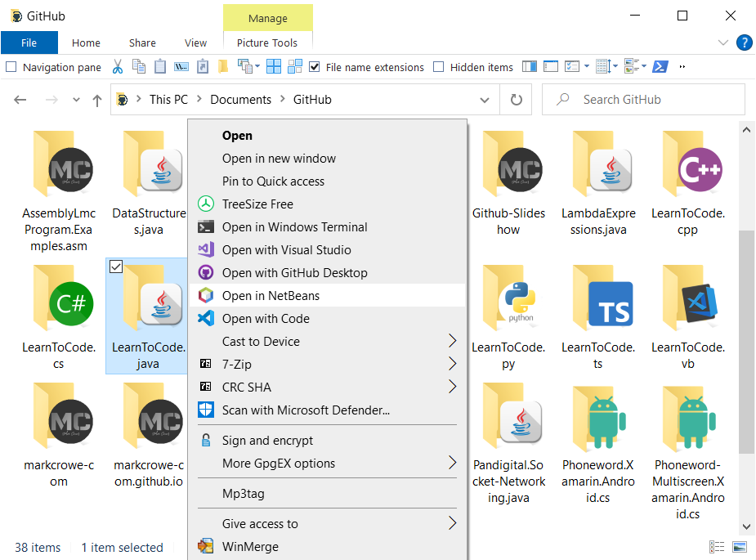The image size is (756, 560).
Task: Click the New folder icon in toolbar
Action: pyautogui.click(x=223, y=66)
